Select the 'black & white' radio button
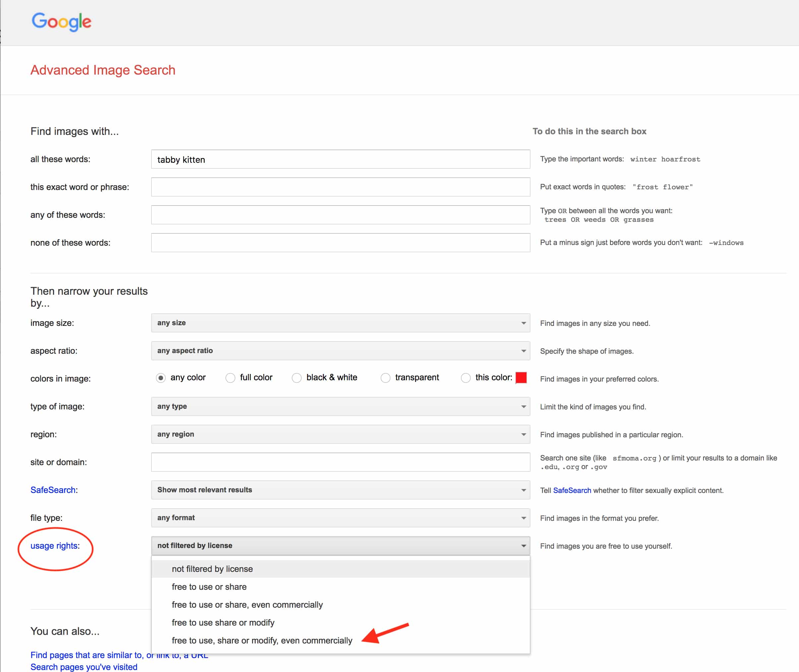 (296, 378)
